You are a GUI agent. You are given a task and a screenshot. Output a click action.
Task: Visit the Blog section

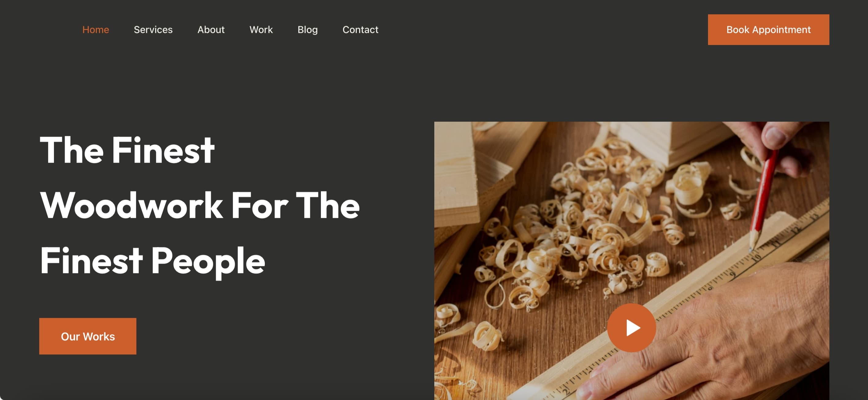[308, 30]
